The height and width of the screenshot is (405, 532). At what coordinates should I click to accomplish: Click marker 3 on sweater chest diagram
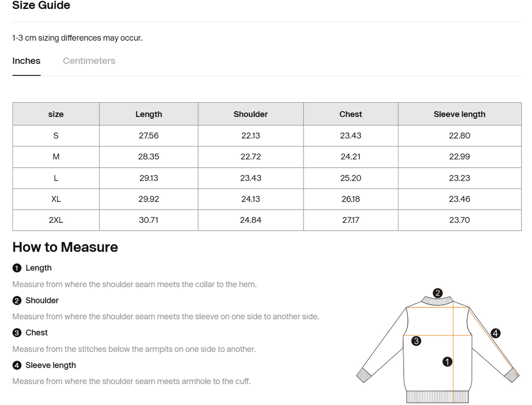pos(416,341)
